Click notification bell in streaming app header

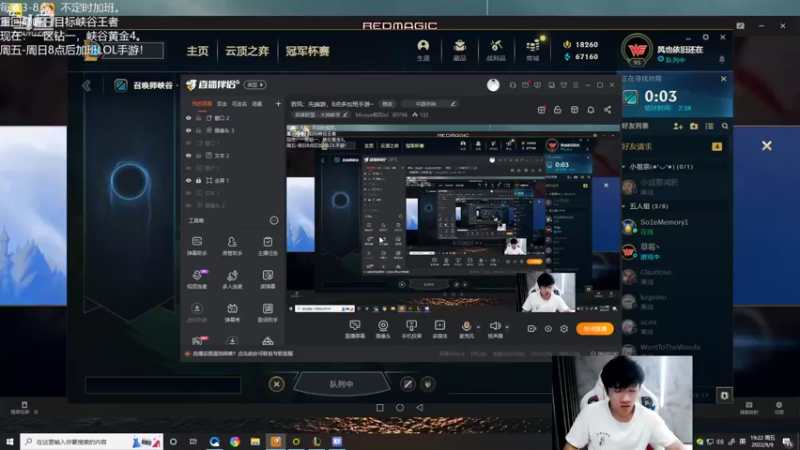pos(591,110)
